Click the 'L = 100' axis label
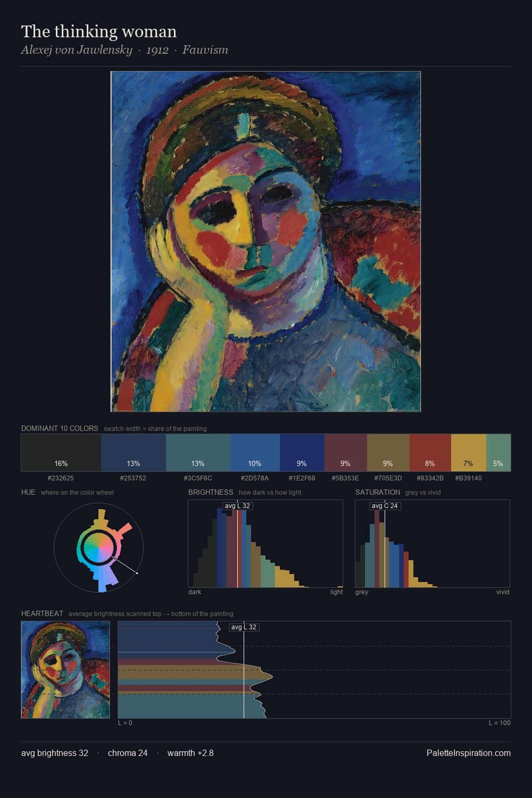The height and width of the screenshot is (798, 532). click(500, 723)
